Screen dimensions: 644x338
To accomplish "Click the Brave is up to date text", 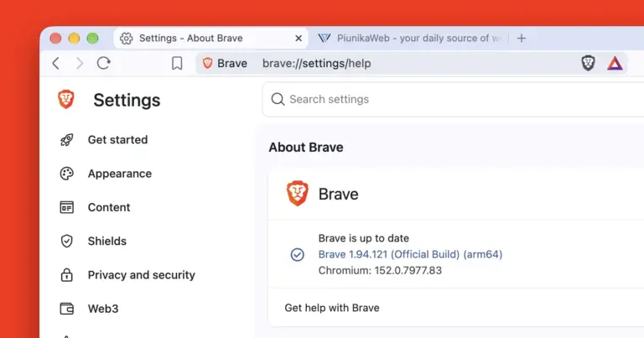I will point(363,238).
